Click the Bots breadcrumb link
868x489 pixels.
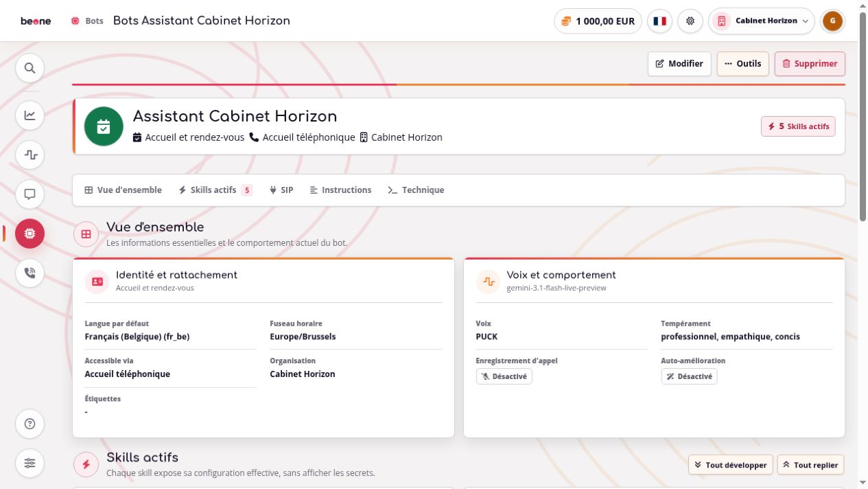point(87,21)
